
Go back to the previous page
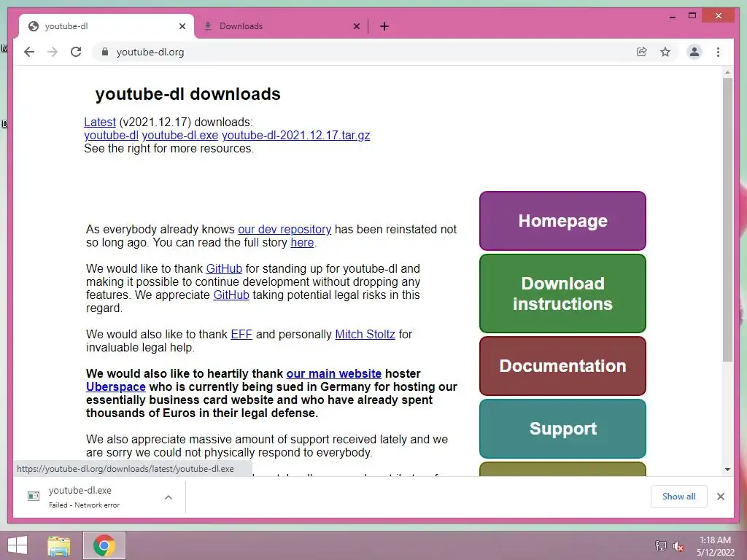coord(29,52)
